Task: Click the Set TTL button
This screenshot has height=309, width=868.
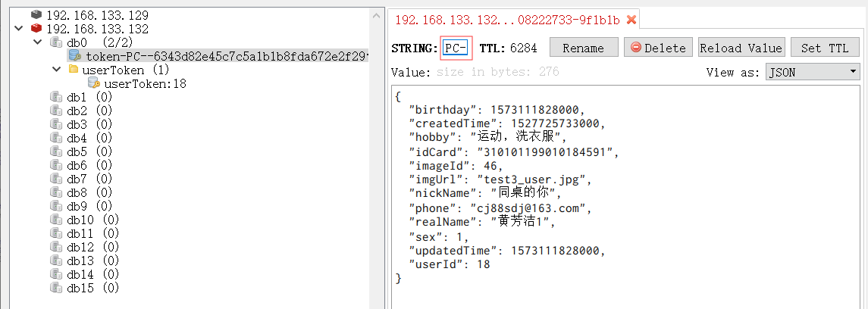Action: click(x=825, y=48)
